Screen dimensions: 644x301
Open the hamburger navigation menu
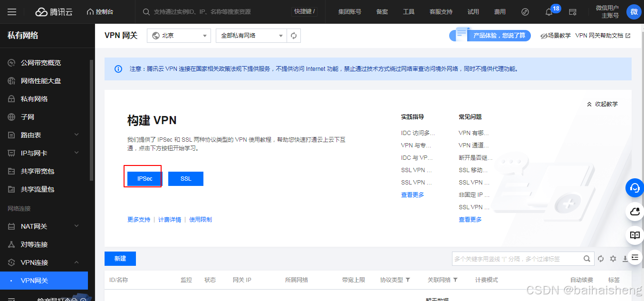click(12, 12)
